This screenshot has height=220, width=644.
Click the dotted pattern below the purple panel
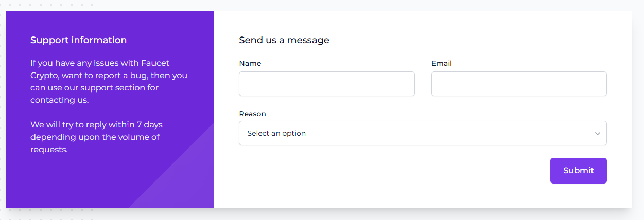51,210
